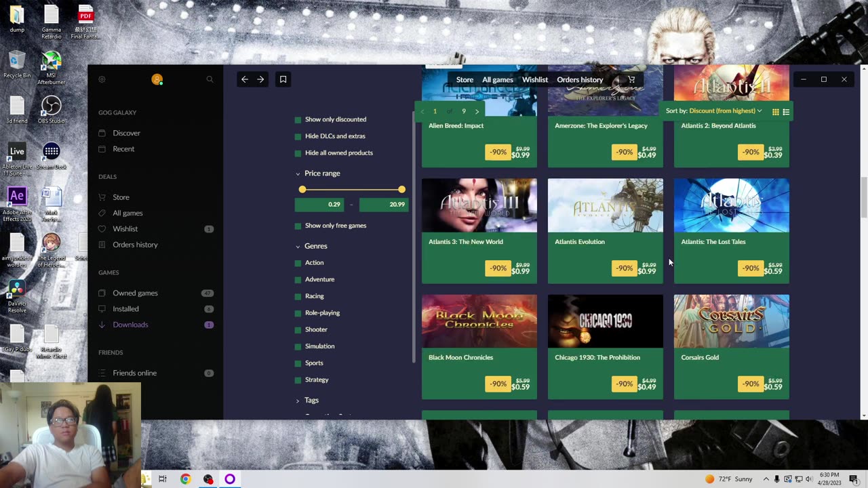Show hidden system tray icons
The width and height of the screenshot is (868, 488).
(767, 479)
